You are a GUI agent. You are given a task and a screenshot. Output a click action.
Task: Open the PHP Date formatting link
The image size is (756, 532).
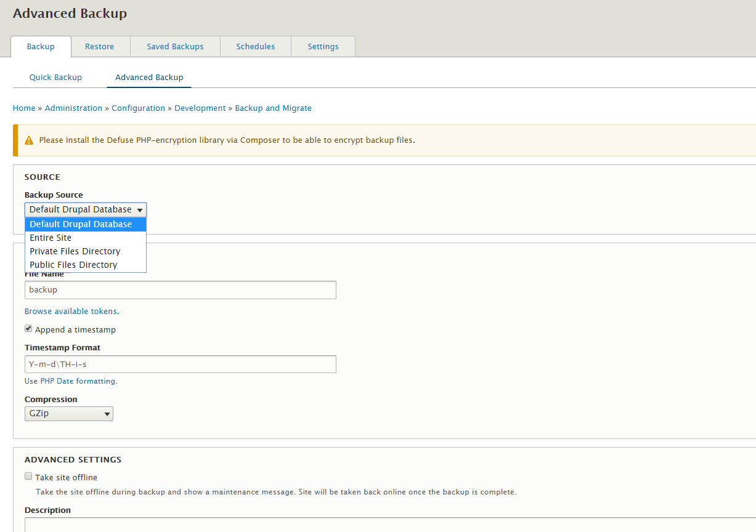(x=78, y=381)
